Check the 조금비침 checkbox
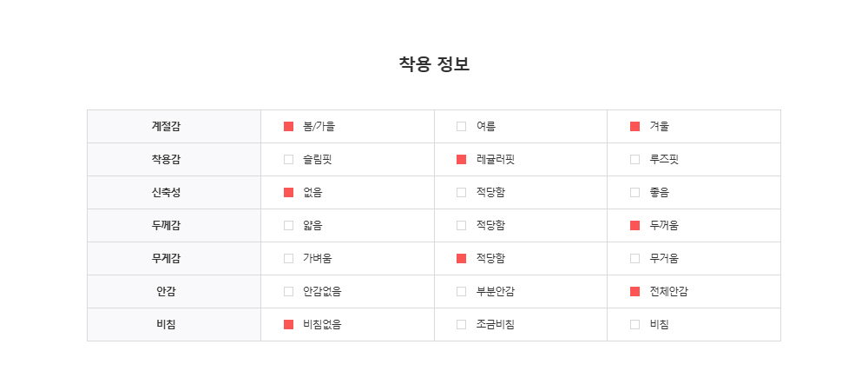The image size is (868, 371). (x=461, y=325)
